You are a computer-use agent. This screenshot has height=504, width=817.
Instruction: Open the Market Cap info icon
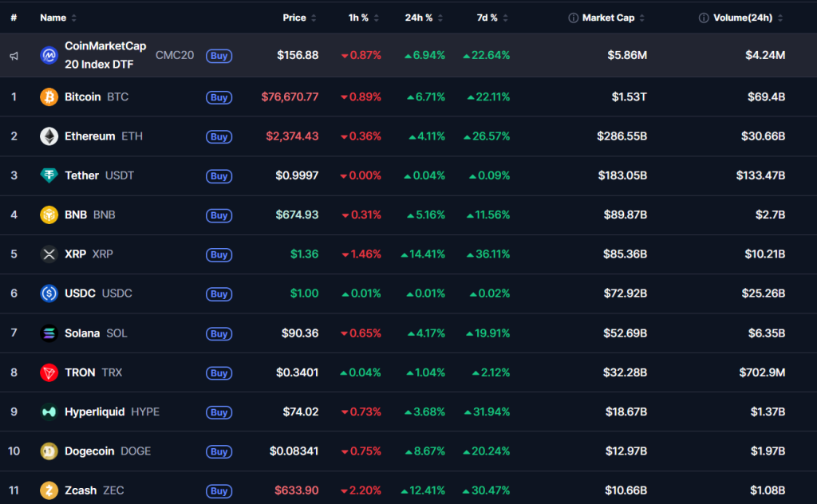(x=573, y=18)
